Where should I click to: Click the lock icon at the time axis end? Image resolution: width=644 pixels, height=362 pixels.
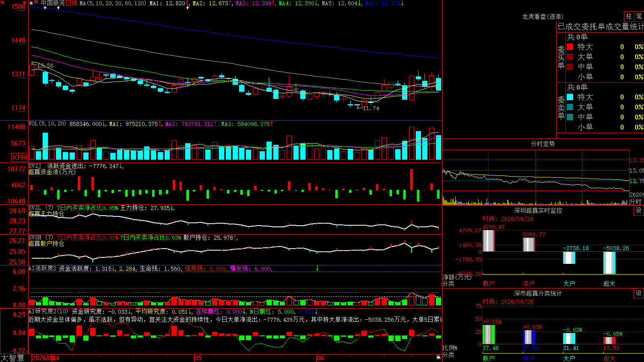point(438,357)
